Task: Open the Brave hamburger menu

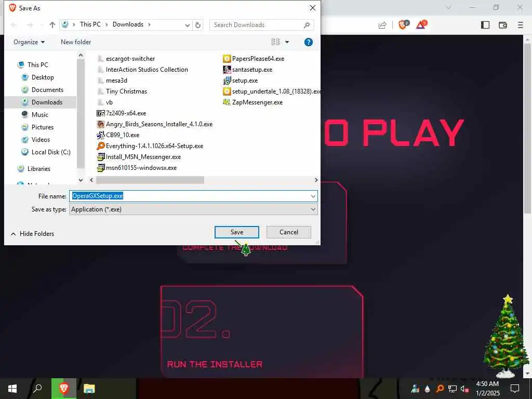Action: 521,25
